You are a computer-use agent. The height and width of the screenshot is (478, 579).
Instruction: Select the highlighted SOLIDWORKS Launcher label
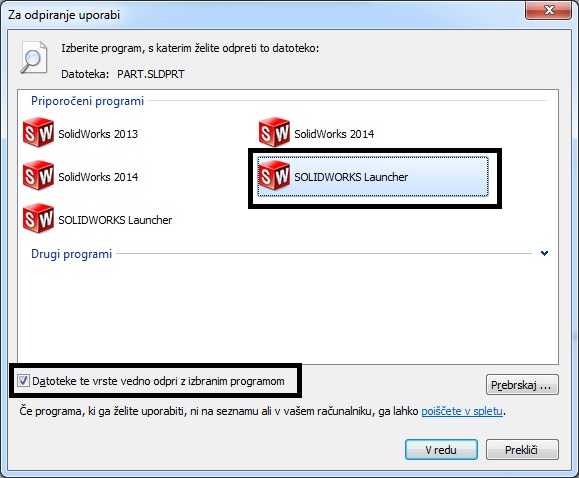tap(351, 177)
